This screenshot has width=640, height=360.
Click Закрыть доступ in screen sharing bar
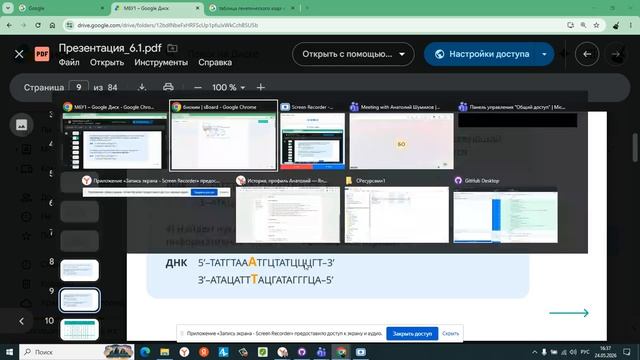click(x=412, y=333)
